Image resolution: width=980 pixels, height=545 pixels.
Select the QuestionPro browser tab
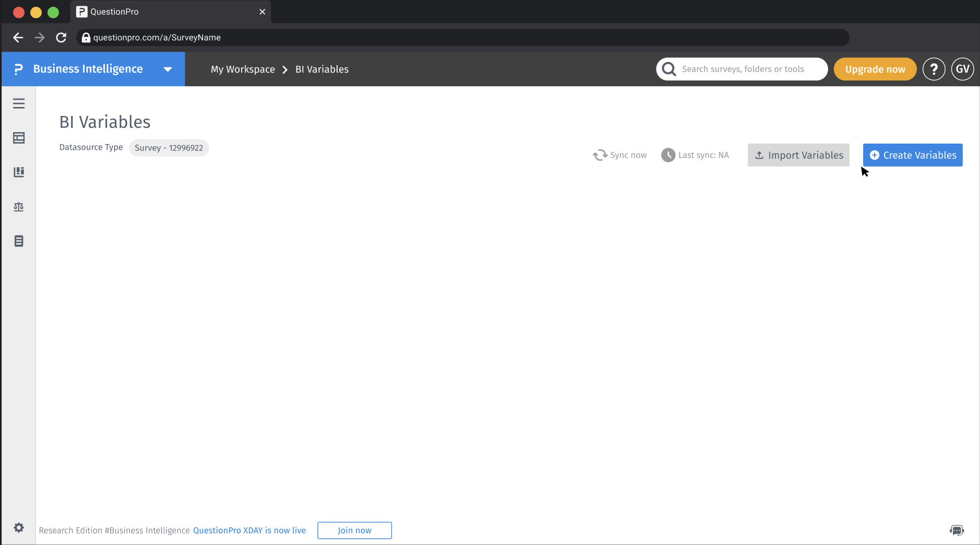tap(114, 11)
